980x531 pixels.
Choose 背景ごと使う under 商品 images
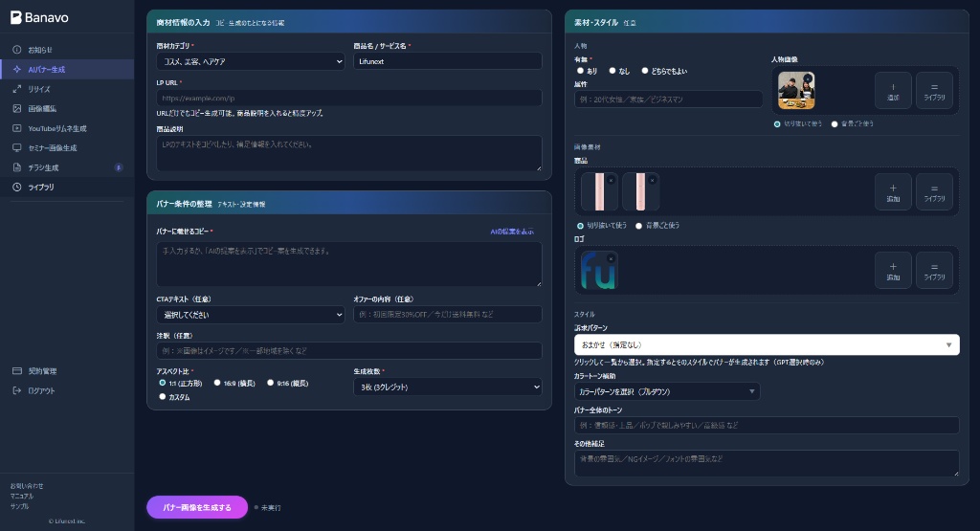pyautogui.click(x=638, y=226)
